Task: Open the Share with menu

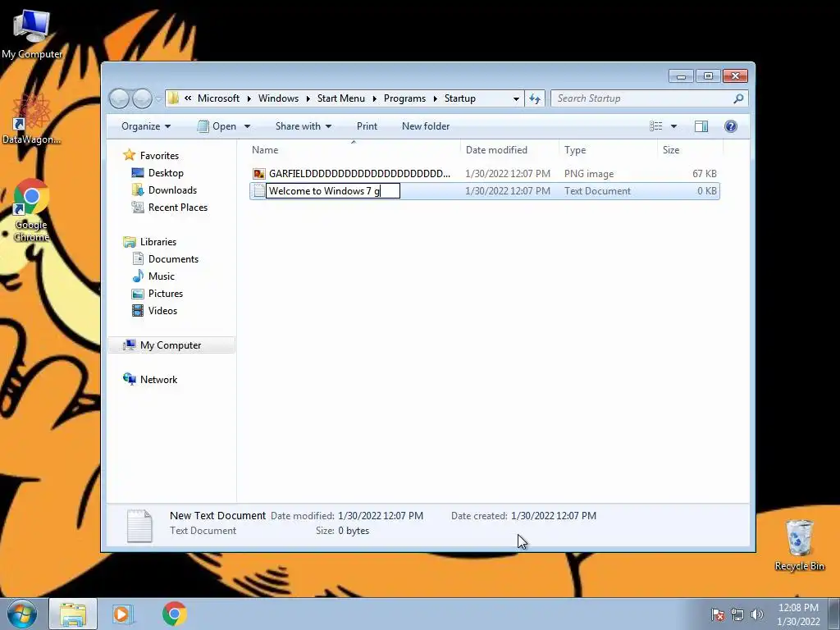Action: click(304, 126)
